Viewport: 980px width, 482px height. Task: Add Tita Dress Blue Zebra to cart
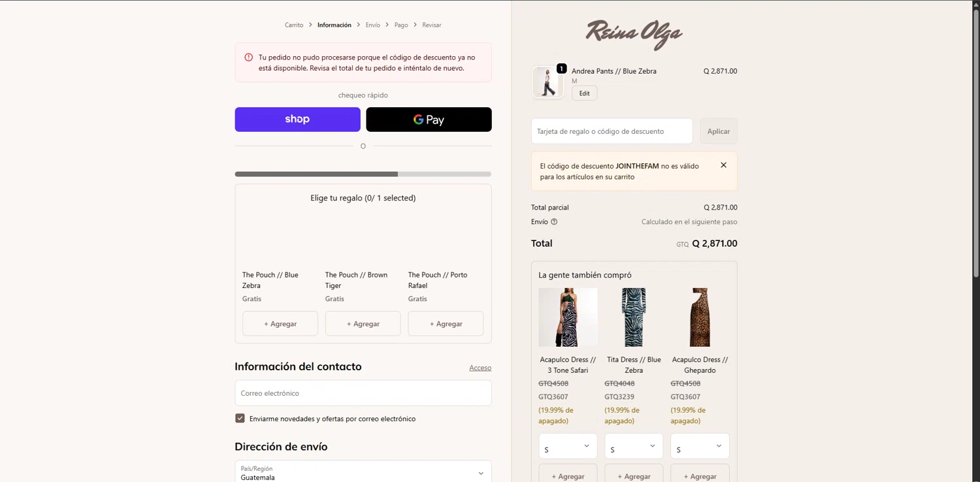click(x=634, y=474)
